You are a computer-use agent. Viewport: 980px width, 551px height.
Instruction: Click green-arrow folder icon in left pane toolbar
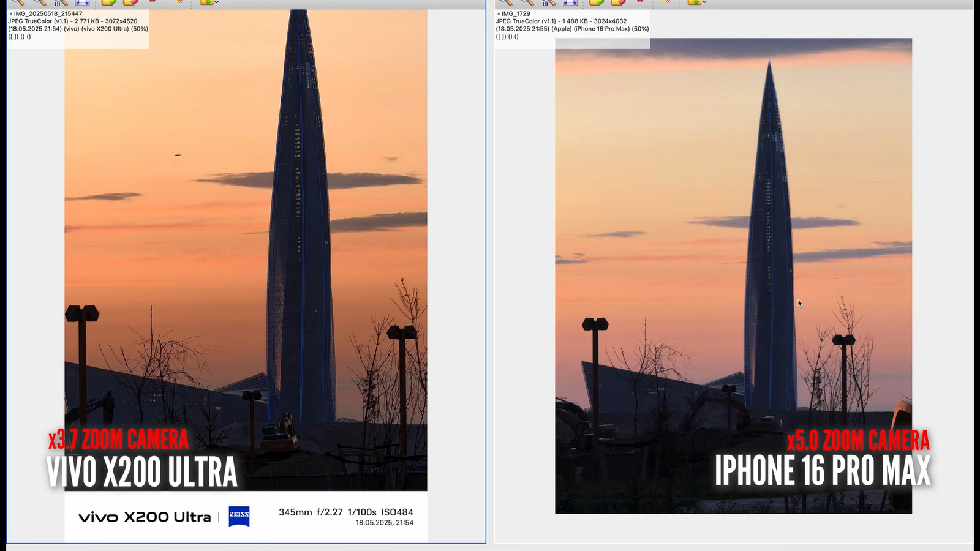pos(108,2)
